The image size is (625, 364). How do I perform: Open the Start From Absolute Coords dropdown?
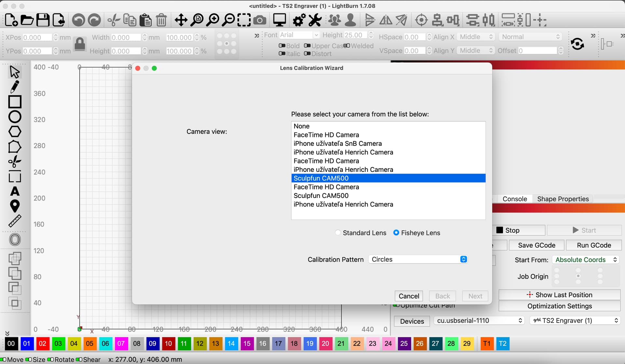pos(586,260)
